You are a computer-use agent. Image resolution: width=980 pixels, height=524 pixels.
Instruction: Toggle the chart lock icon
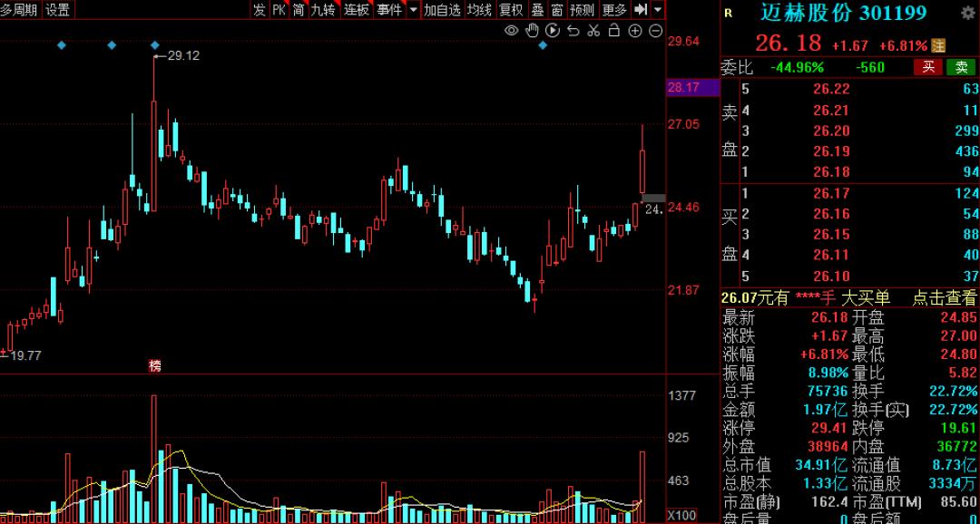[x=614, y=31]
